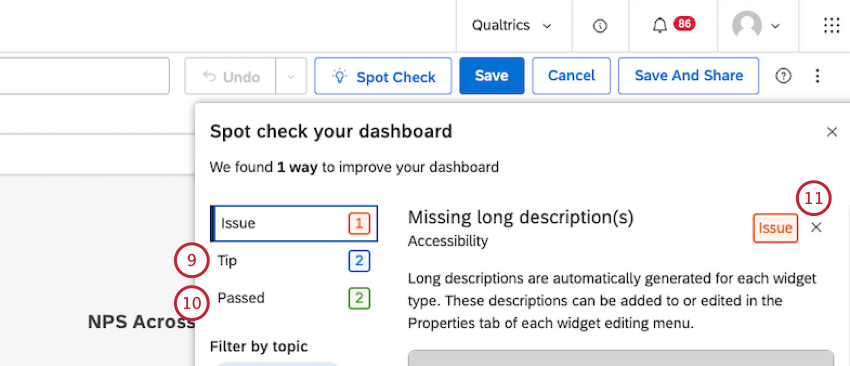Open the Undo history dropdown arrow
Screen dimensions: 850x366
(291, 76)
